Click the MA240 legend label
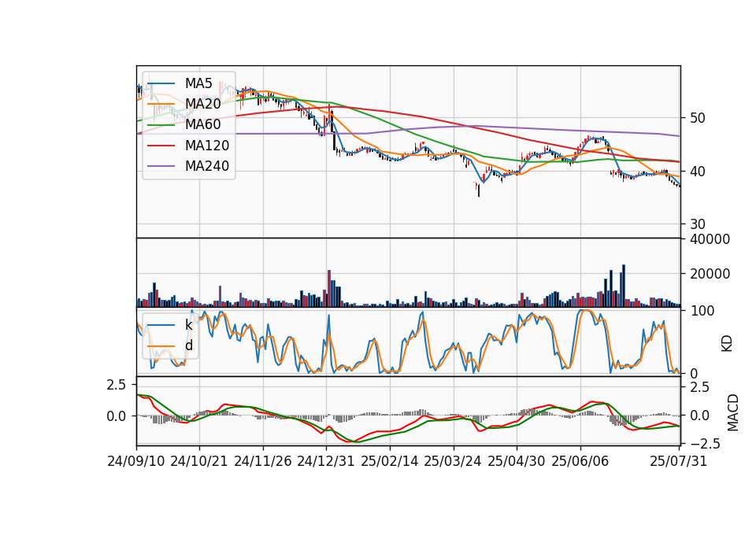The image size is (756, 543). (207, 166)
